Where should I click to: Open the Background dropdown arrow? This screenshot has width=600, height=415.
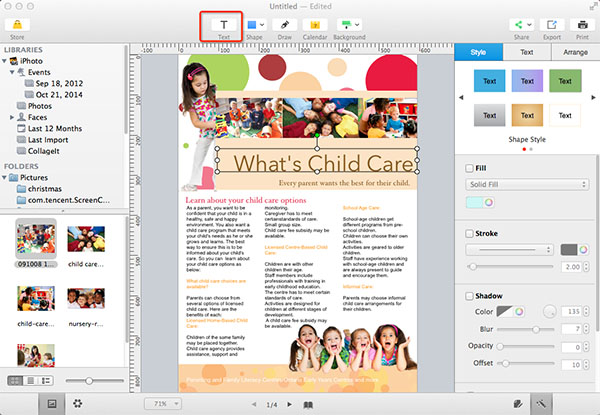pos(357,25)
